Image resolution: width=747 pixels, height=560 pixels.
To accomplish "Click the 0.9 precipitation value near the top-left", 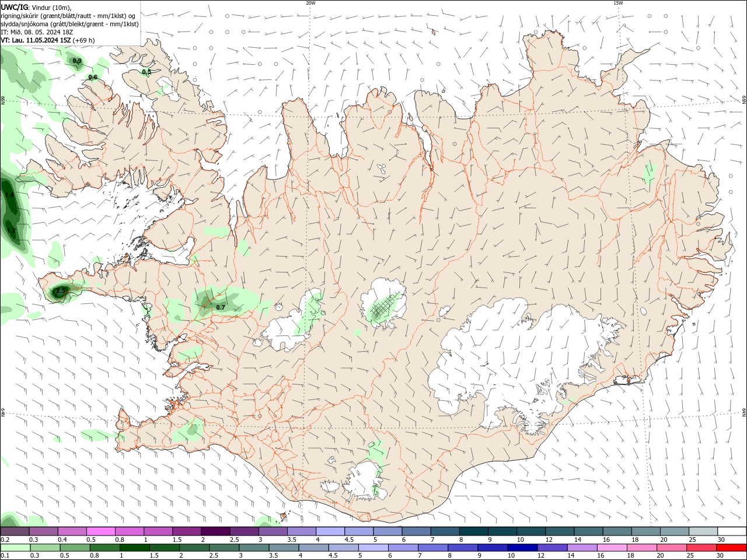I will click(x=77, y=61).
